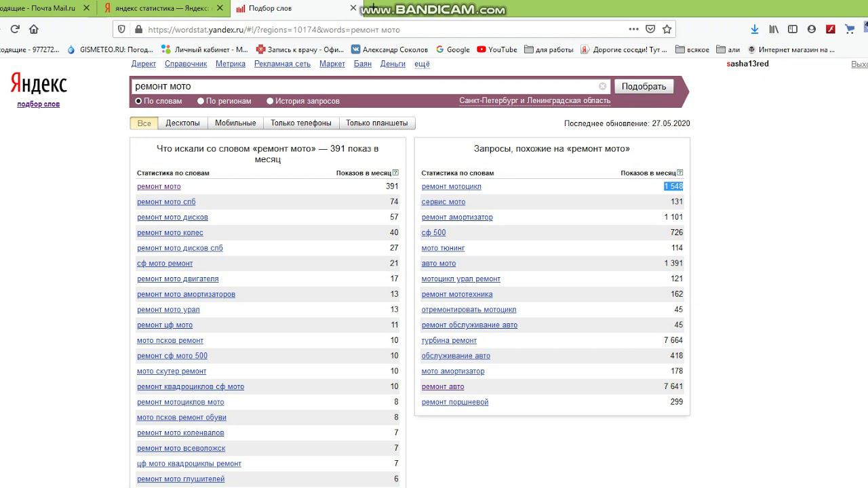Clear the search field with the X icon
The image size is (868, 488).
(602, 86)
